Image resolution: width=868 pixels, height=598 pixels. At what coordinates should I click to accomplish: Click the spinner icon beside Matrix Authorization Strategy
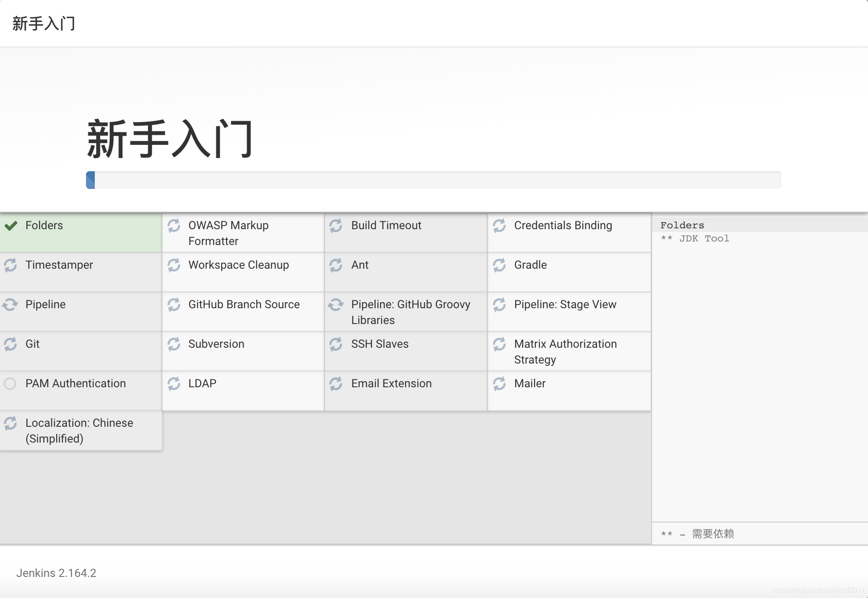coord(499,344)
